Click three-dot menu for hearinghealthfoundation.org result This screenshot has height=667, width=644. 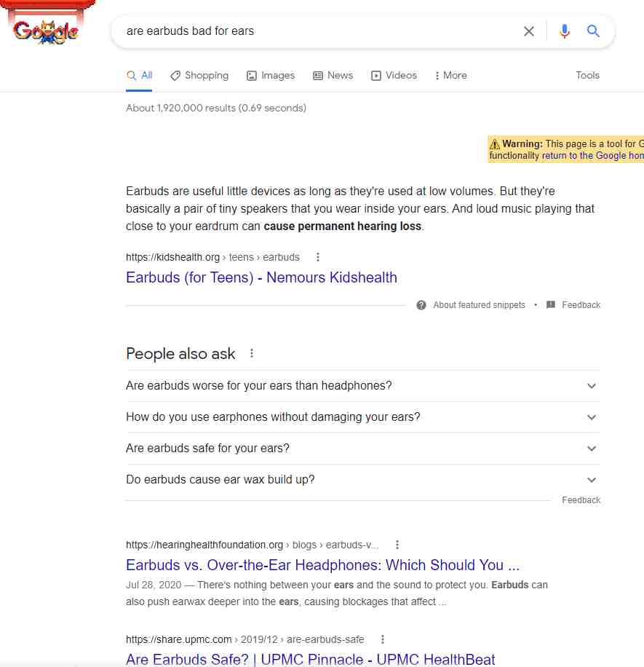pyautogui.click(x=397, y=545)
